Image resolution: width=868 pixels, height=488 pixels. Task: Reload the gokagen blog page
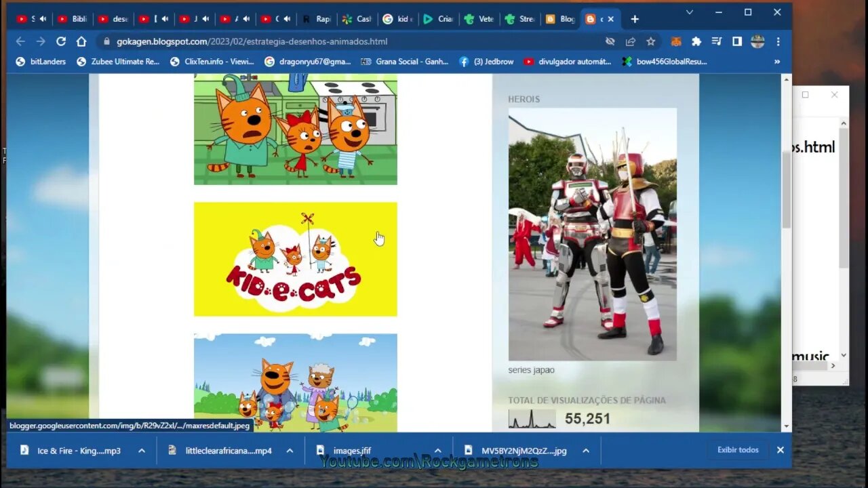point(61,41)
